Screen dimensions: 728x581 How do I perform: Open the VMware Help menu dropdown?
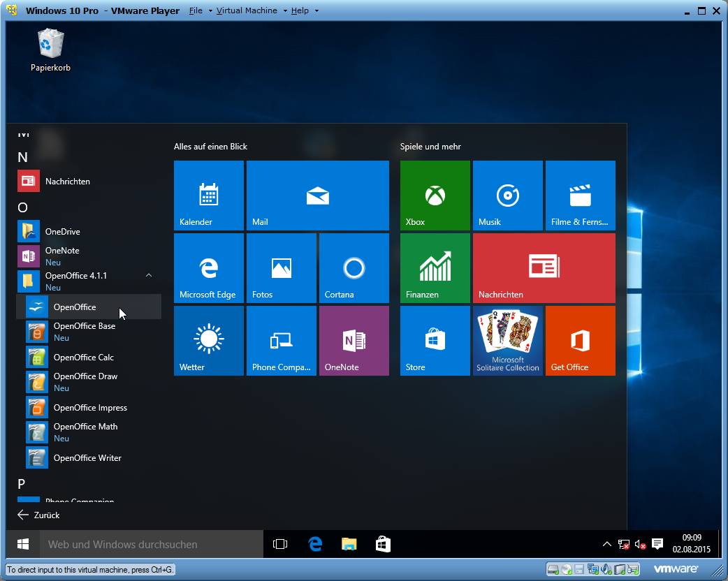coord(300,11)
